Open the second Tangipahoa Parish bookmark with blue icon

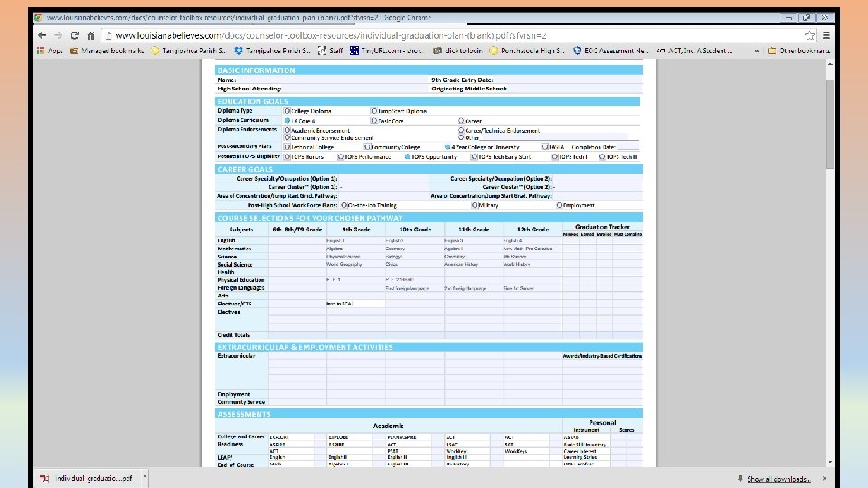(x=272, y=51)
